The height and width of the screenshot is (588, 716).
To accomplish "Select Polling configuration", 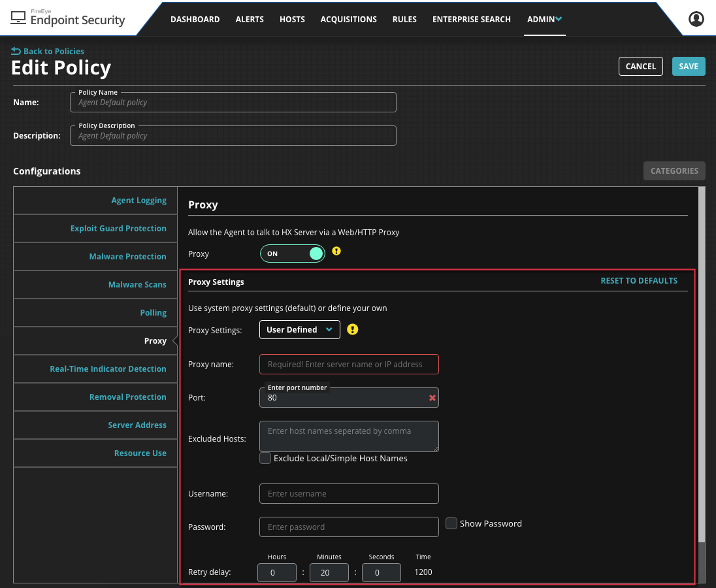I will [x=95, y=313].
